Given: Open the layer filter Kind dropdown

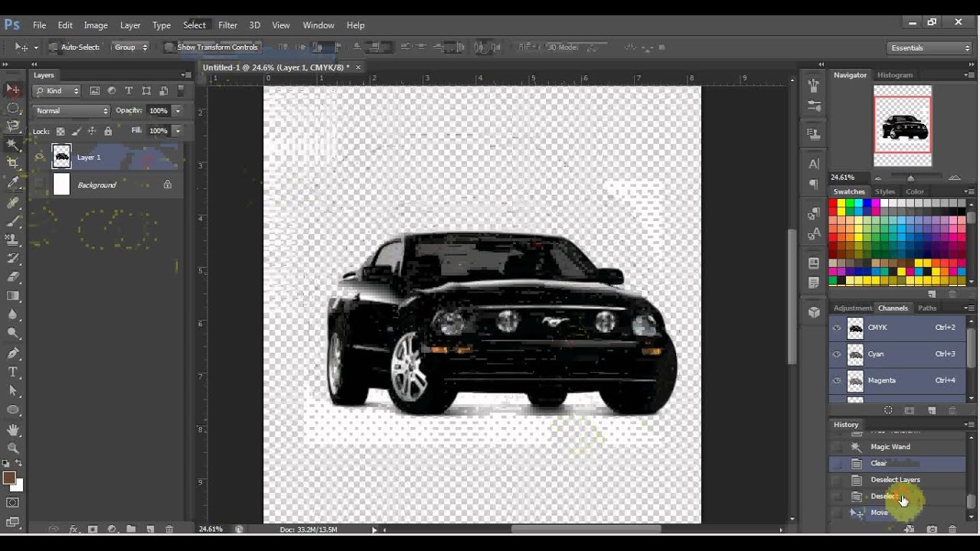Looking at the screenshot, I should tap(57, 90).
